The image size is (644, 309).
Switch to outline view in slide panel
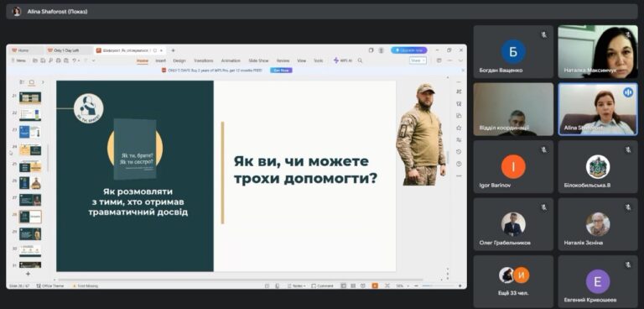pos(22,82)
